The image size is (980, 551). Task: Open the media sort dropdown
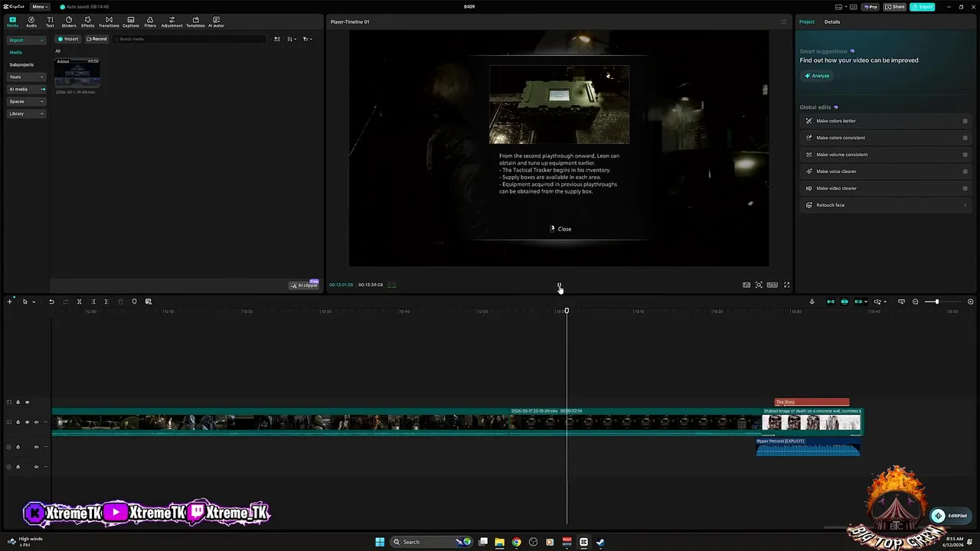tap(292, 39)
